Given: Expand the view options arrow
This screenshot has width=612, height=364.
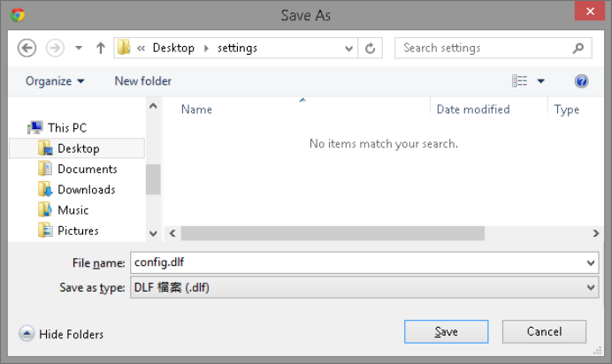Looking at the screenshot, I should tap(541, 81).
